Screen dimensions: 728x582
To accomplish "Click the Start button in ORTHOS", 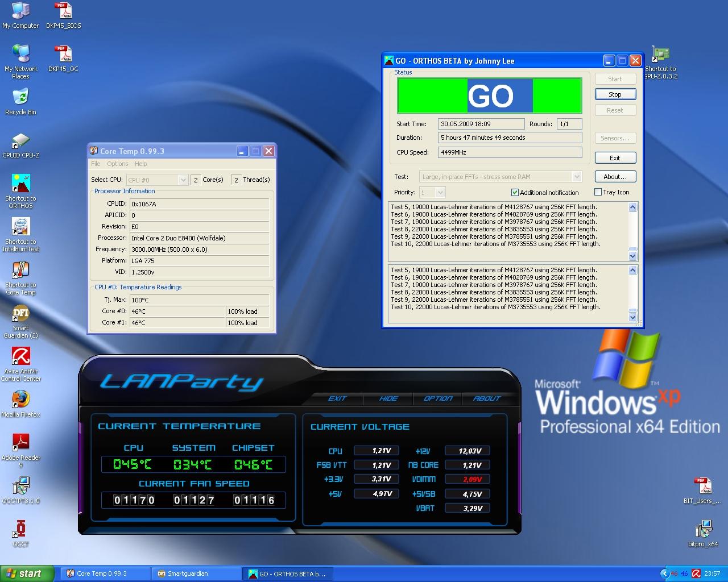I will [615, 79].
